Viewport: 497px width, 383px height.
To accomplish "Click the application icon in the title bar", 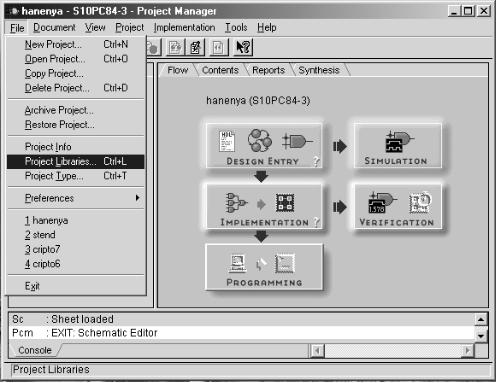I will [14, 11].
